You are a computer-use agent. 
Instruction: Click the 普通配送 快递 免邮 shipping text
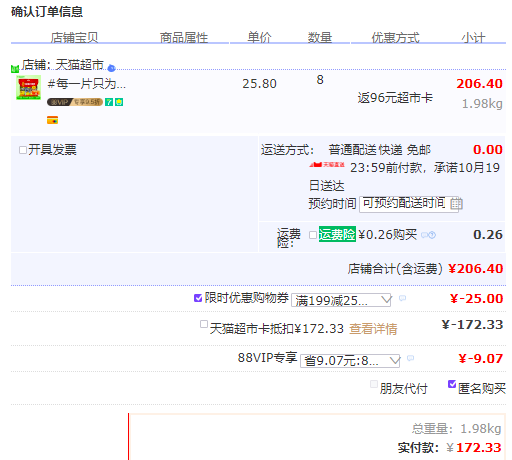coord(380,150)
